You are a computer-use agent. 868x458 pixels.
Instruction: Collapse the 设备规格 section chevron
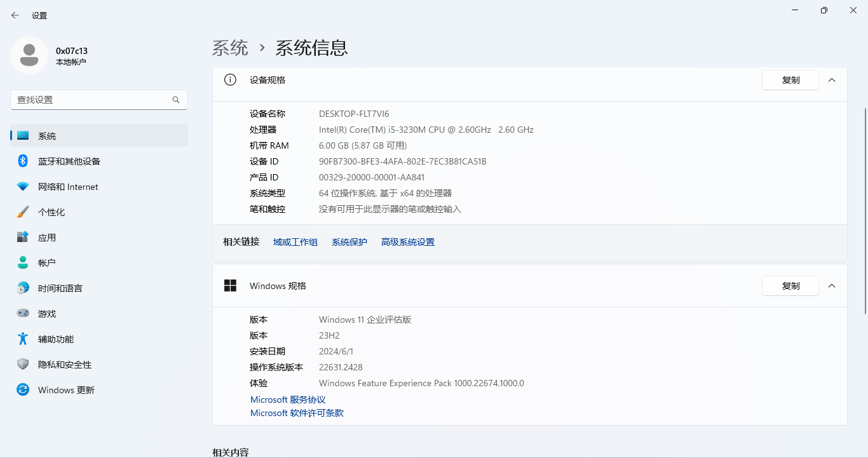(832, 80)
